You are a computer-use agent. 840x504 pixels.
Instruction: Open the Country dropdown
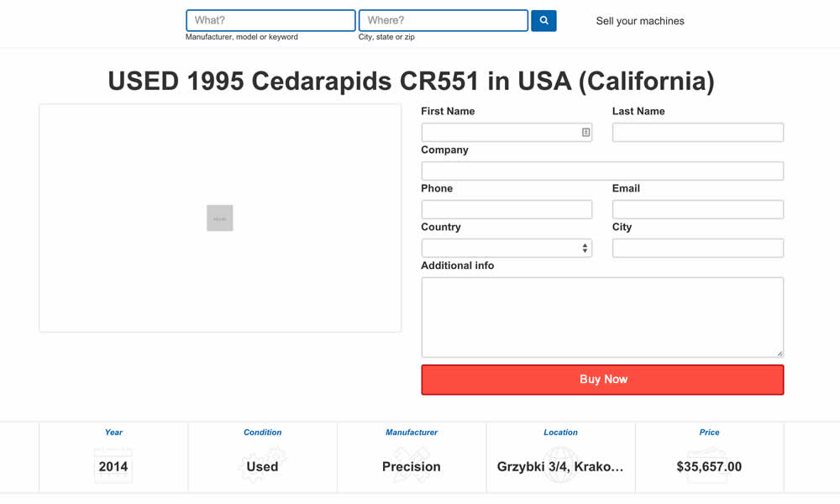point(507,248)
